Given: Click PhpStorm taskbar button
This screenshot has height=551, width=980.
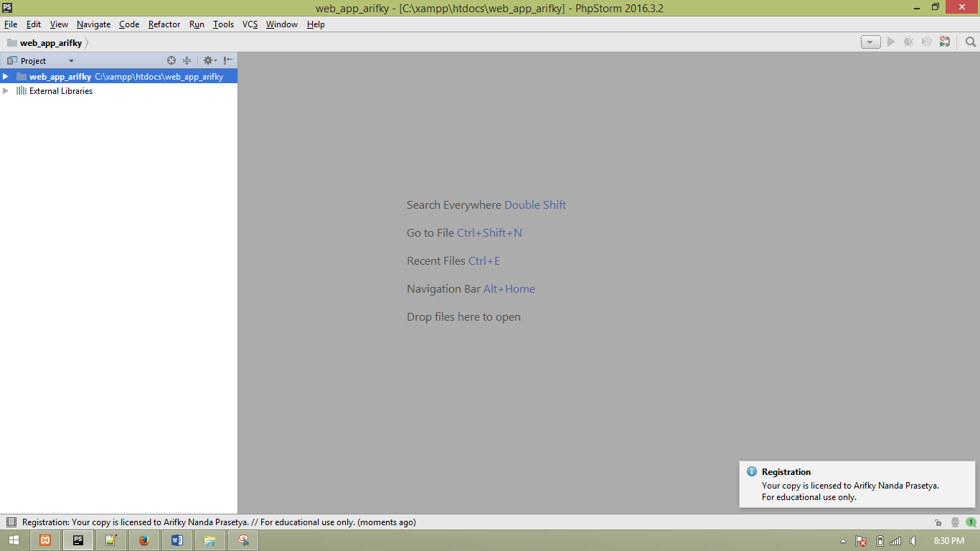Looking at the screenshot, I should (x=78, y=540).
